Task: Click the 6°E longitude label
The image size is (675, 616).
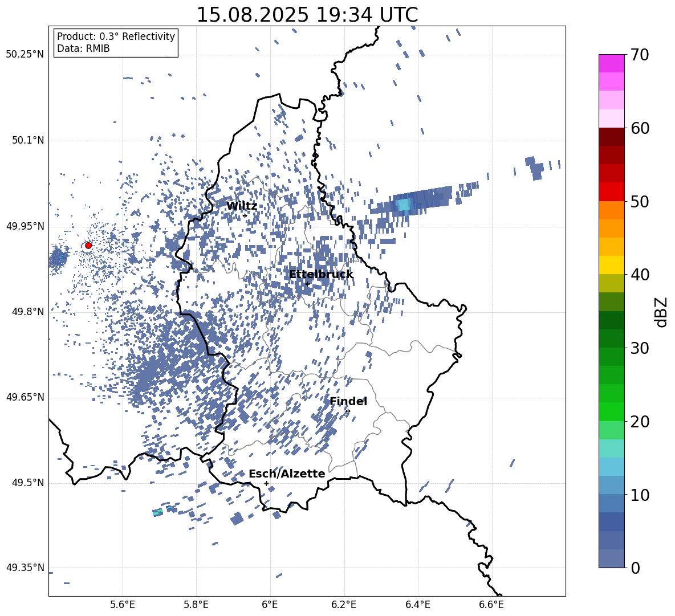Action: point(270,605)
